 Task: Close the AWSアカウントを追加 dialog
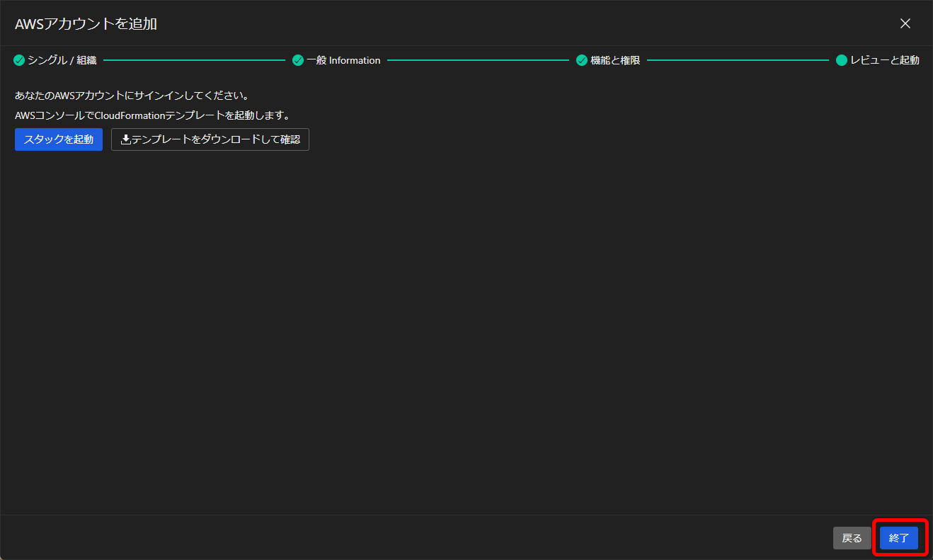coord(905,23)
